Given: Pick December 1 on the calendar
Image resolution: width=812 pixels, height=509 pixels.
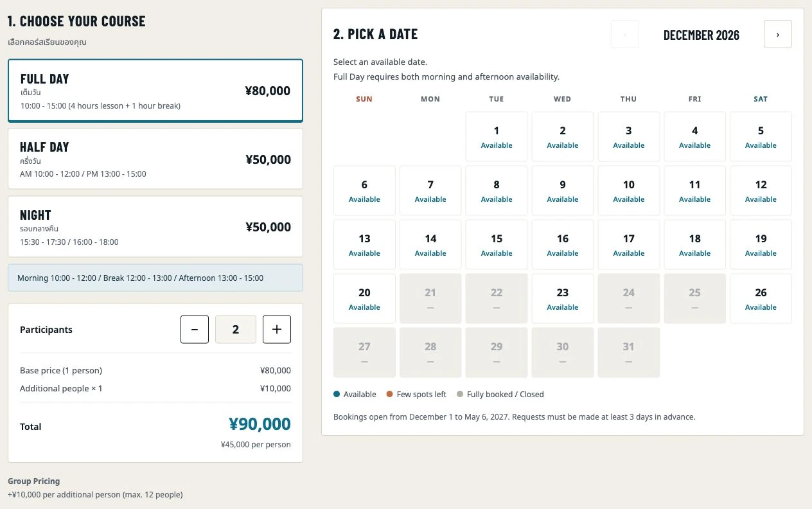Looking at the screenshot, I should point(497,137).
